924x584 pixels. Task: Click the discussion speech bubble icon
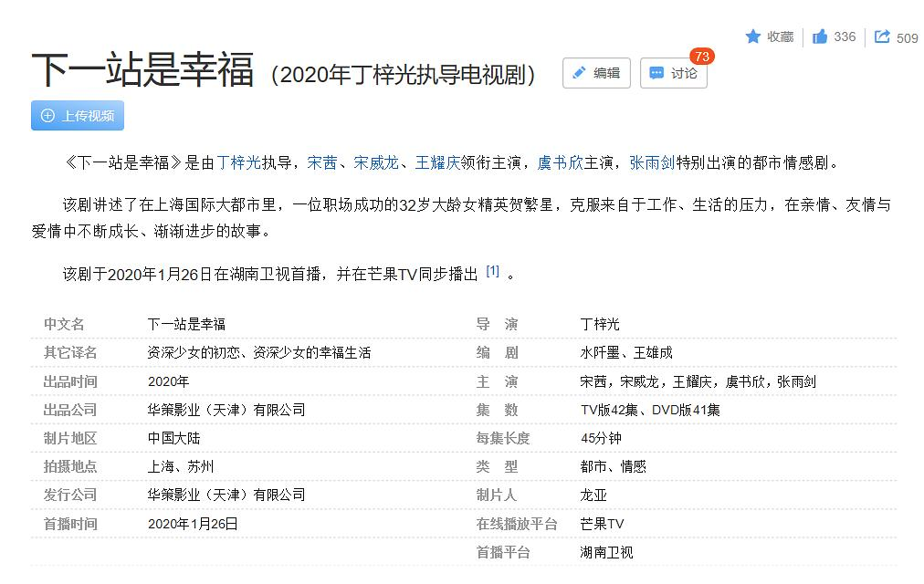tap(656, 73)
